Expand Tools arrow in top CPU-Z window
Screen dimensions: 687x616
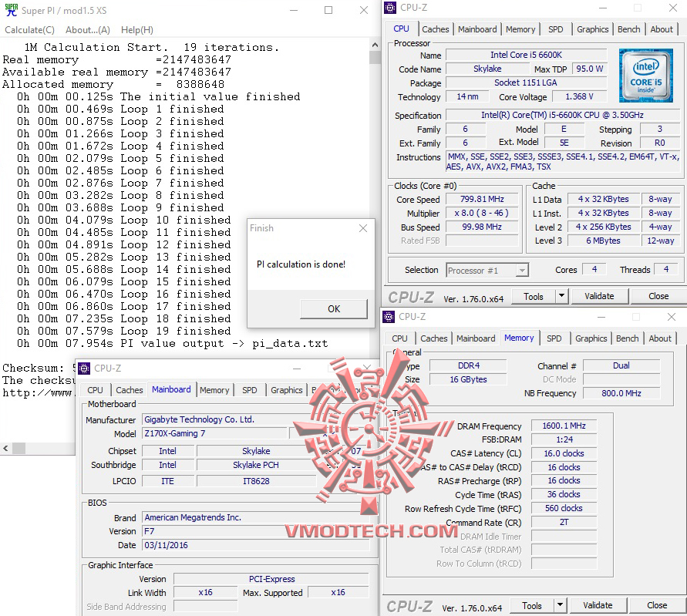pyautogui.click(x=561, y=297)
